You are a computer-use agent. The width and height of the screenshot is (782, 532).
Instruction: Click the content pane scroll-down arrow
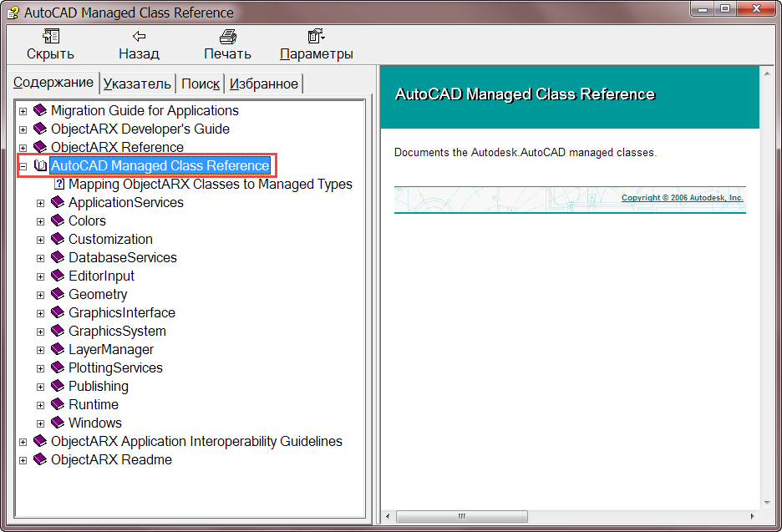click(767, 503)
